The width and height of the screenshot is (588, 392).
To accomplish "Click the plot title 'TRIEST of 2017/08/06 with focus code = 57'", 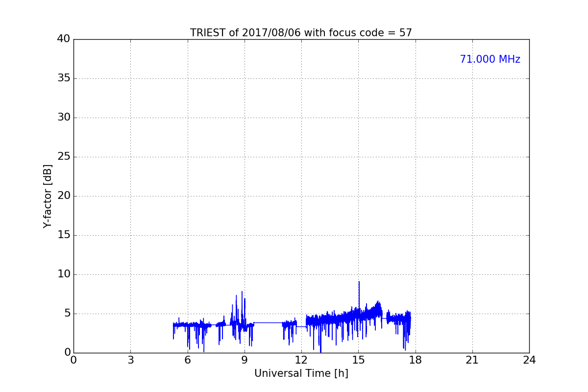I will pyautogui.click(x=301, y=33).
